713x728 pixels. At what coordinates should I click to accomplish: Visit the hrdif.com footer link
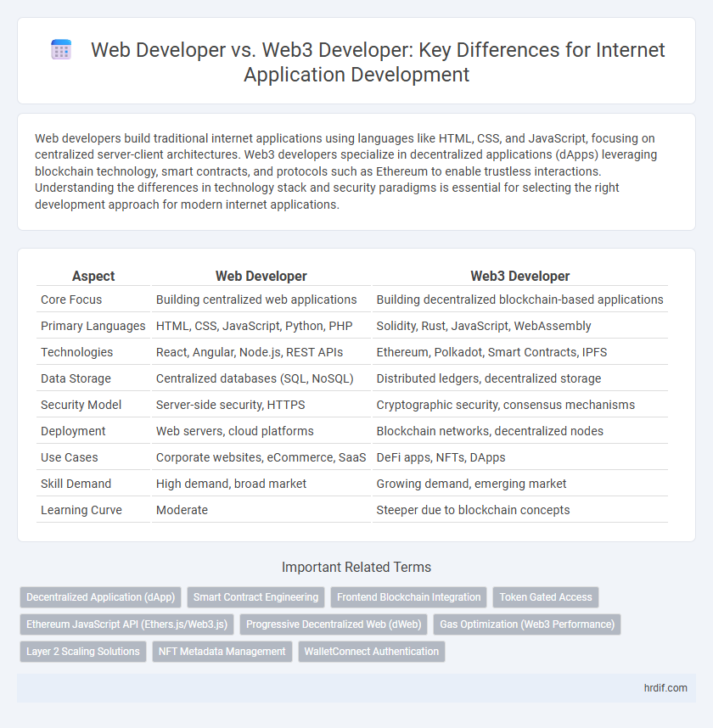coord(665,688)
